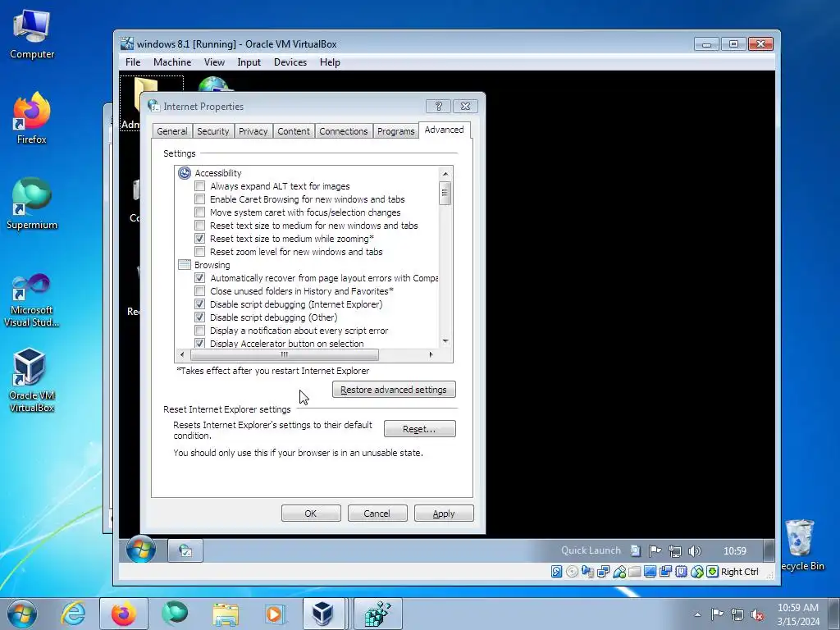Uncheck Display Accelerator button on selection
Image resolution: width=840 pixels, height=630 pixels.
tap(200, 343)
